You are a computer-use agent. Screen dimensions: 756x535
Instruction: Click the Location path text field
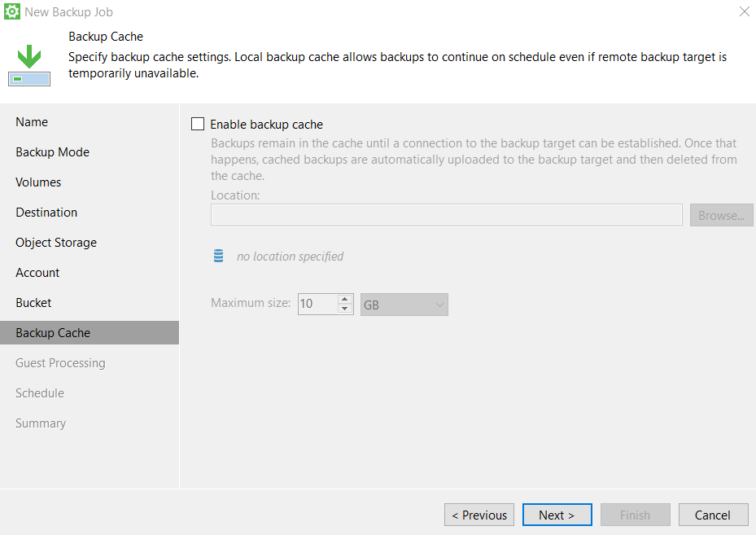[x=446, y=215]
